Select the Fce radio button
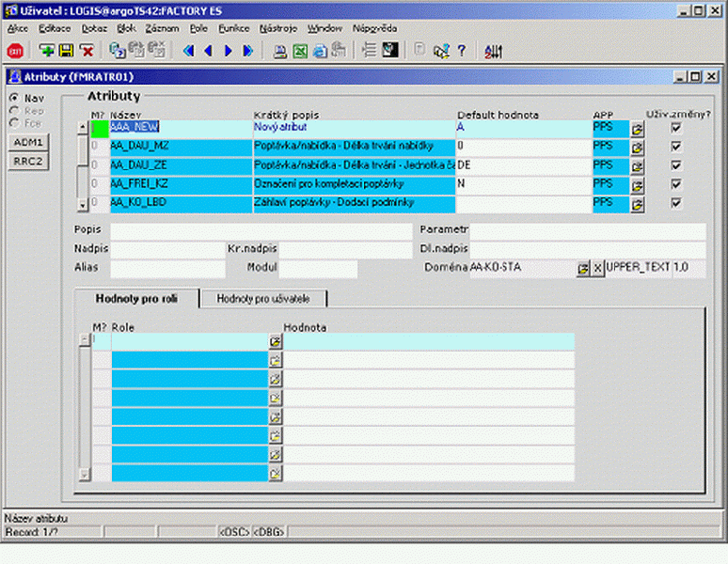The width and height of the screenshot is (728, 564). 14,123
